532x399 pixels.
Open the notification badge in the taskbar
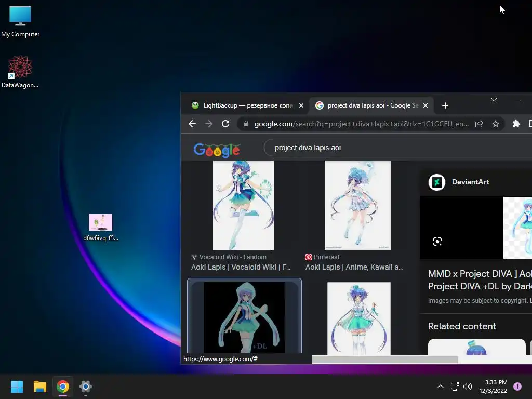(x=517, y=387)
